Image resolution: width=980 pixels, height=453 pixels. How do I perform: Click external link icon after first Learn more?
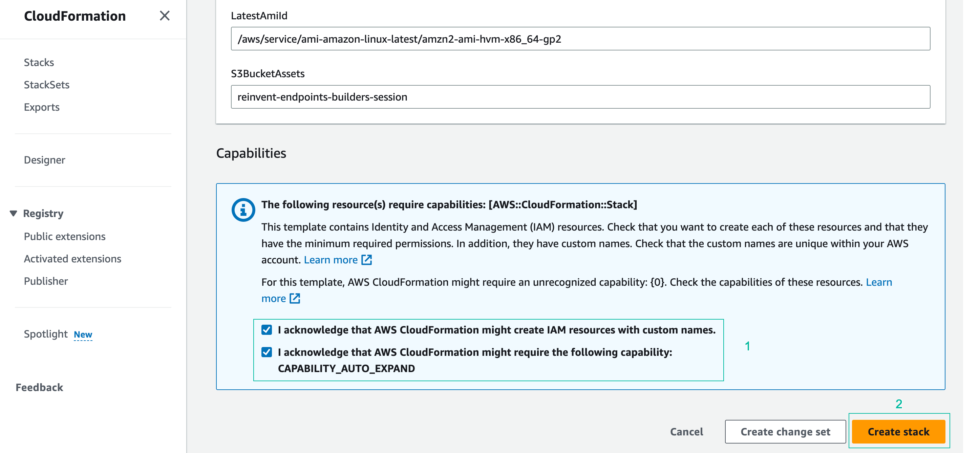point(366,260)
